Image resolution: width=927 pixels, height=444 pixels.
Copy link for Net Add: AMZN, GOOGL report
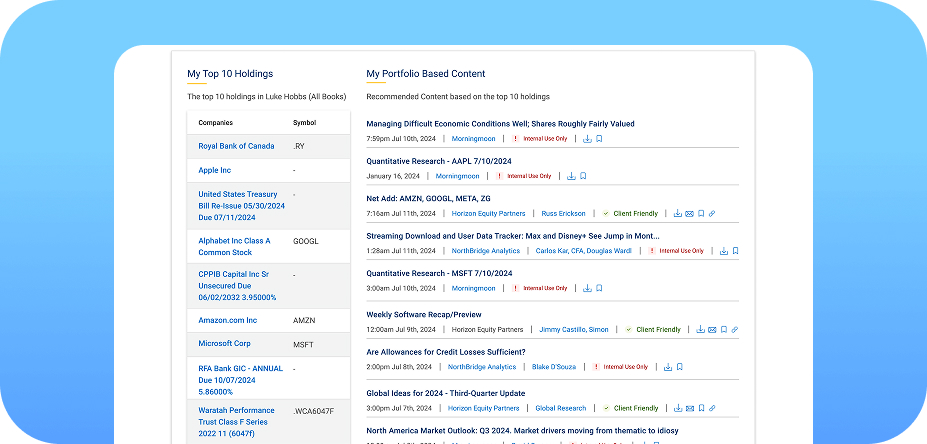tap(712, 213)
